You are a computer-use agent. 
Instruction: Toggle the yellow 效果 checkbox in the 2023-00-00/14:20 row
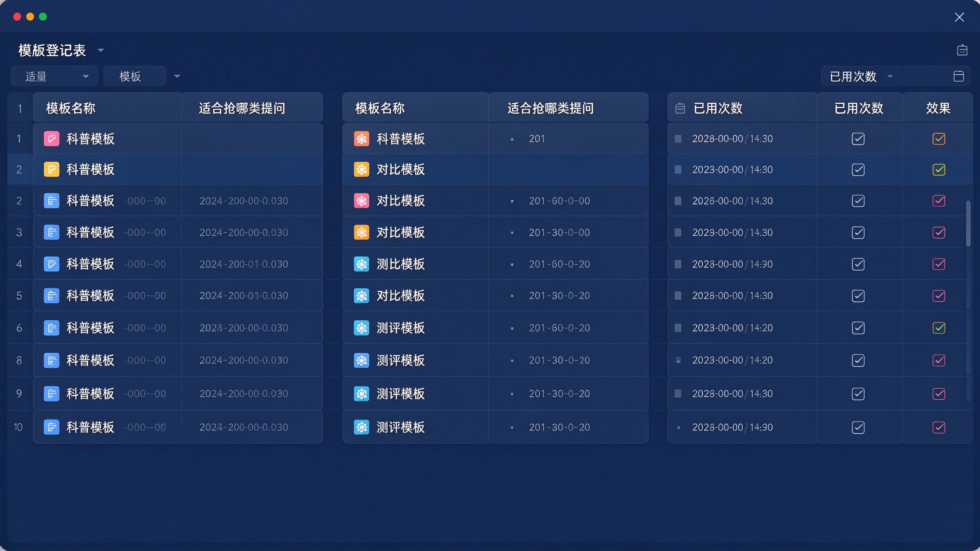point(938,328)
